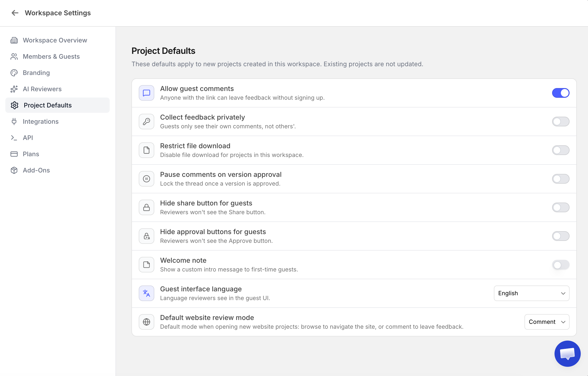Click the guest comments speech bubble icon
This screenshot has width=588, height=376.
point(147,93)
